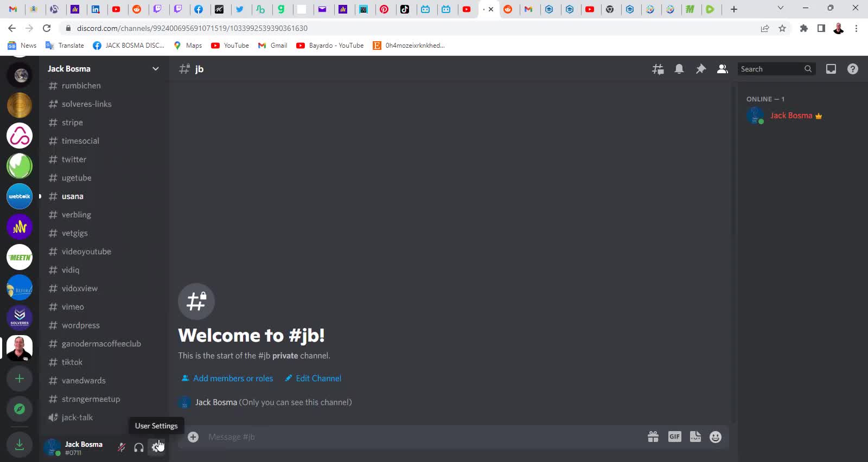
Task: Open the gold coin server icon
Action: tap(20, 105)
